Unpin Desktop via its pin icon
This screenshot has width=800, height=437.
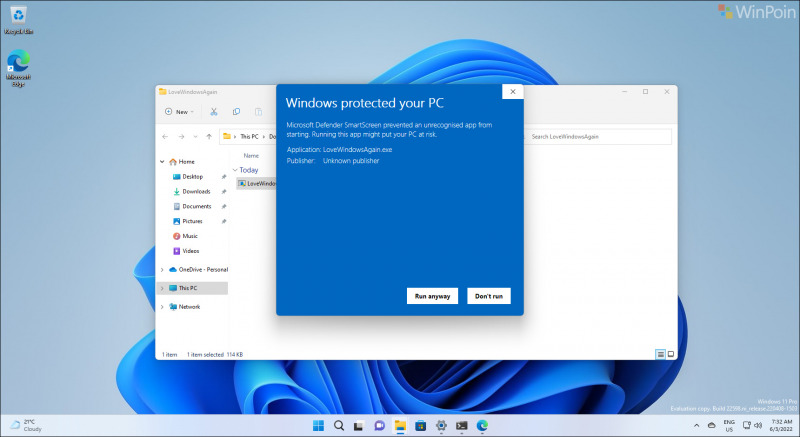point(223,176)
